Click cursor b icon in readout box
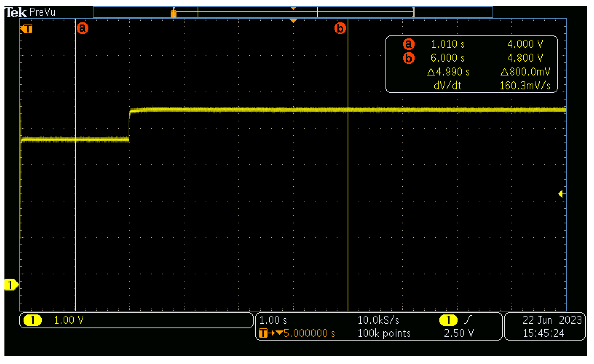Image resolution: width=594 pixels, height=364 pixels. pos(408,58)
